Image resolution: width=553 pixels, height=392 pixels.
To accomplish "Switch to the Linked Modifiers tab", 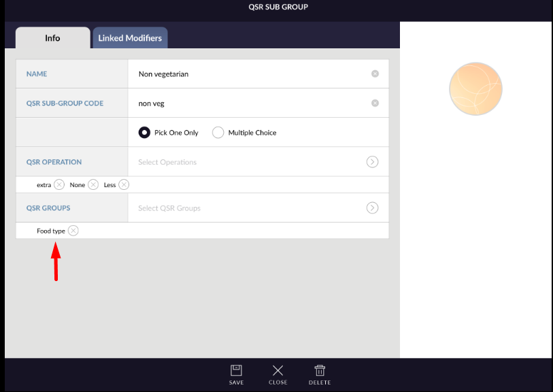I will pos(130,38).
